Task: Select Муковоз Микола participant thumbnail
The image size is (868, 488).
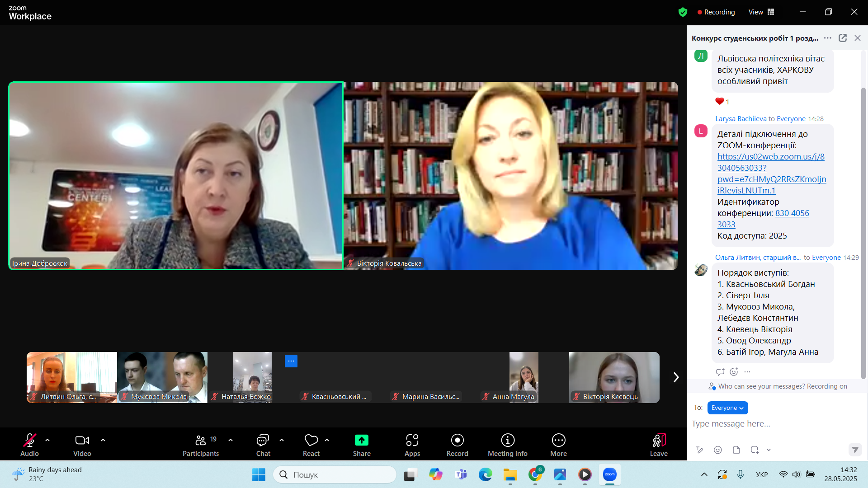Action: click(x=162, y=377)
